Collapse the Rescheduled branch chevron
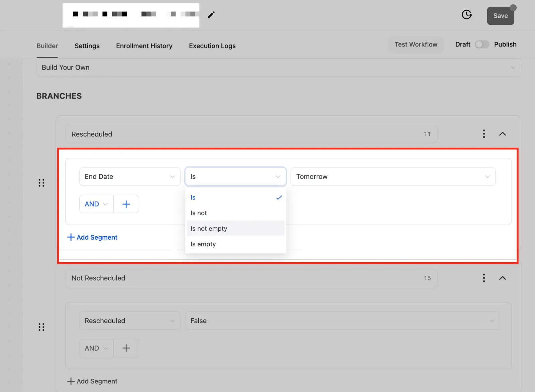 tap(503, 134)
